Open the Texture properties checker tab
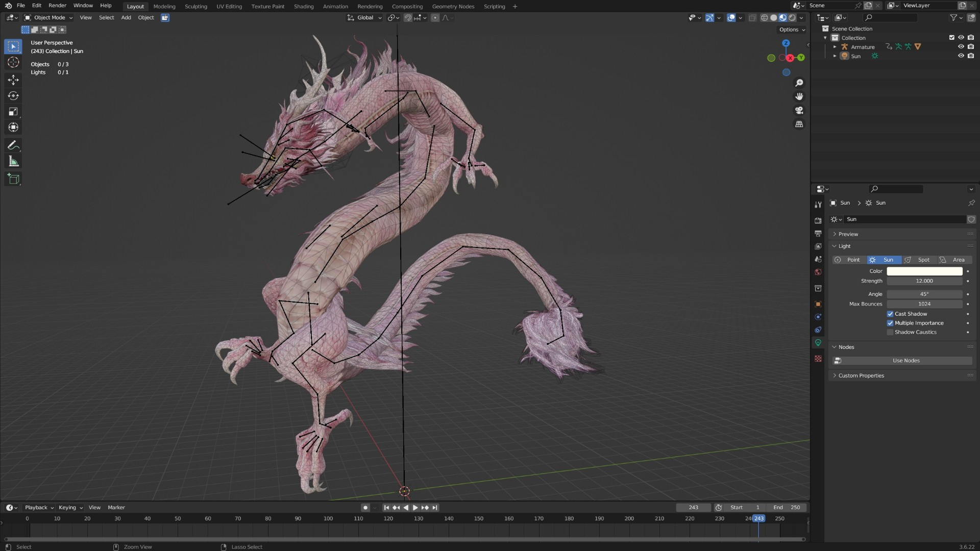980x551 pixels. [x=818, y=359]
